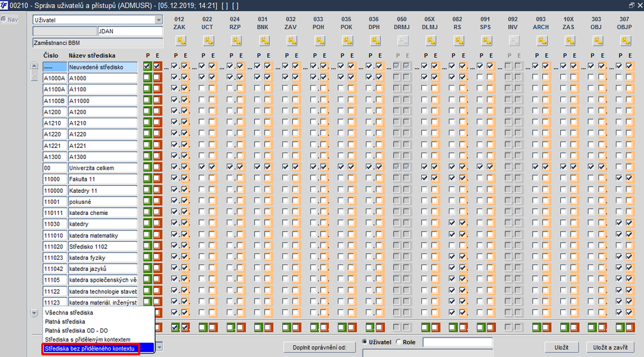Open the key icon under 033 POH

(320, 41)
